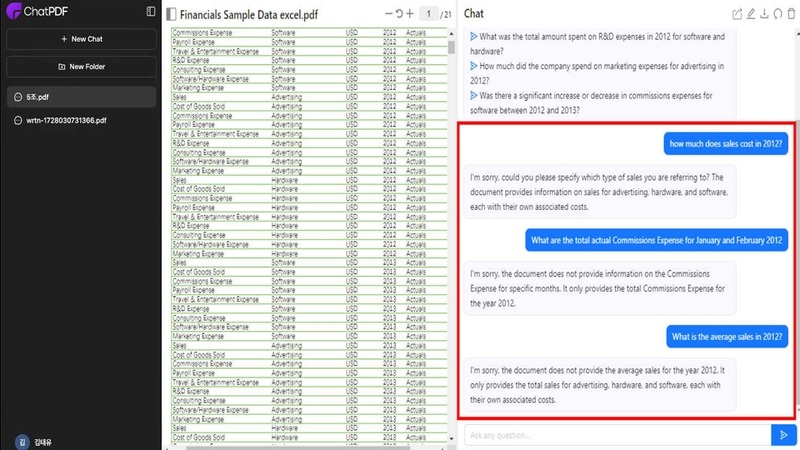Reset the chat
The height and width of the screenshot is (450, 800).
click(x=778, y=14)
